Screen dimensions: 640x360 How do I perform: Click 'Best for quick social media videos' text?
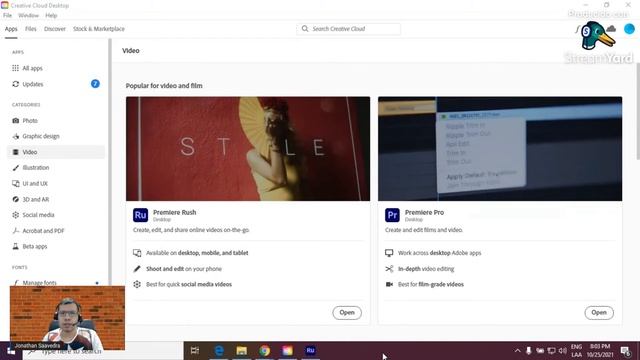pyautogui.click(x=189, y=284)
